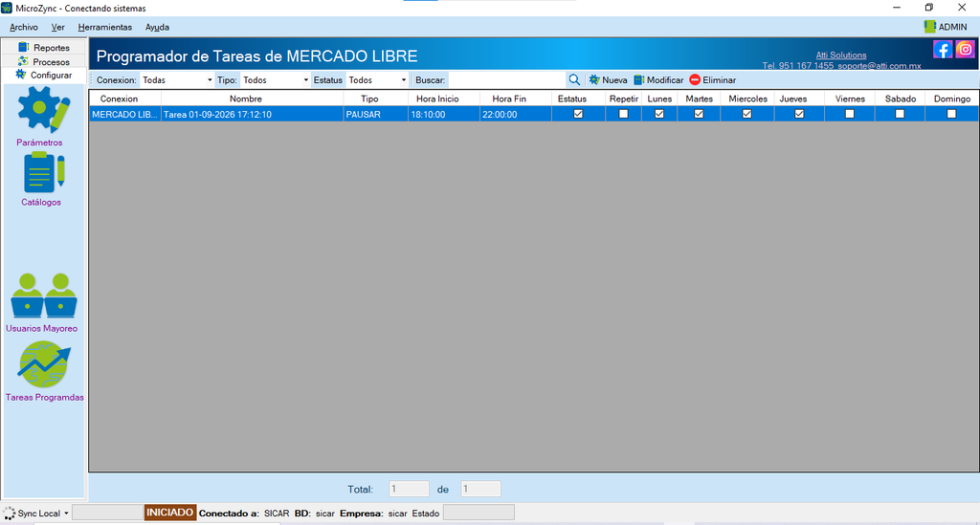The width and height of the screenshot is (980, 525).
Task: Open the Herramientas menu
Action: (x=105, y=27)
